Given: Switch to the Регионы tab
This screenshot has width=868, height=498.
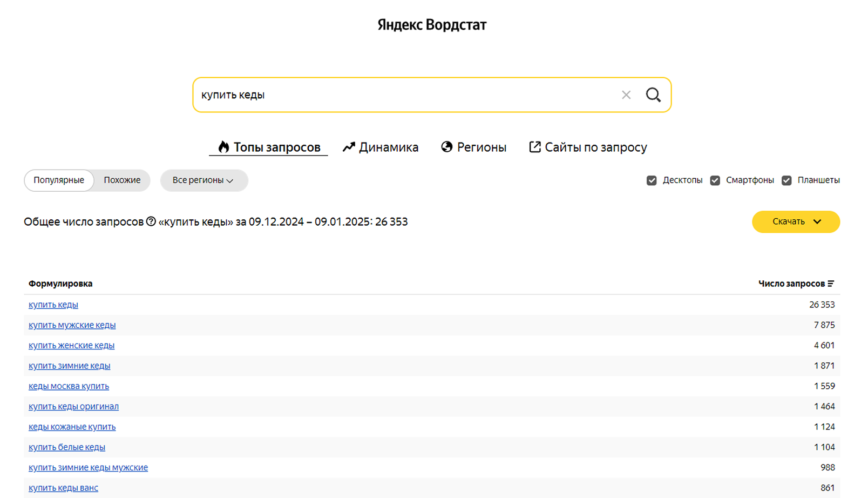Looking at the screenshot, I should (473, 147).
